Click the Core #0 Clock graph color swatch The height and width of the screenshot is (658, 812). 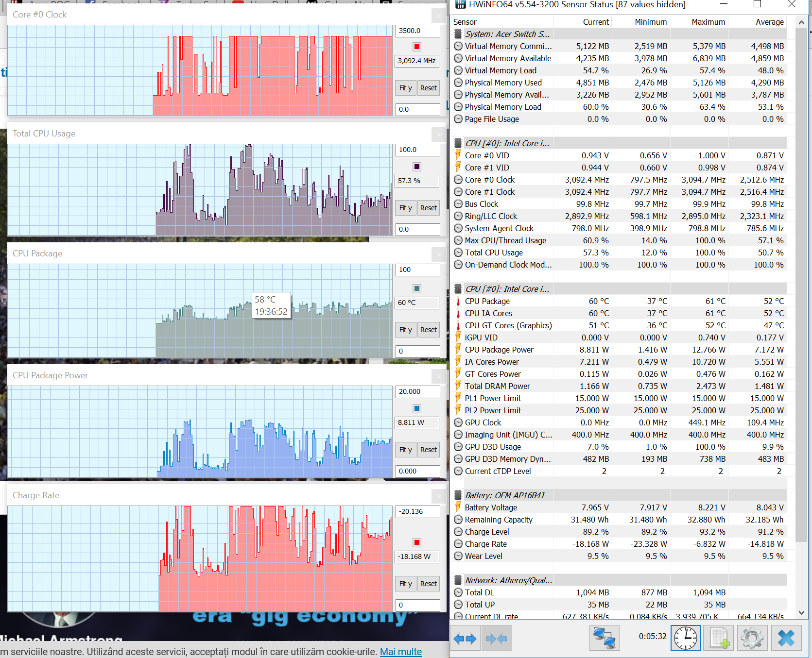coord(417,47)
